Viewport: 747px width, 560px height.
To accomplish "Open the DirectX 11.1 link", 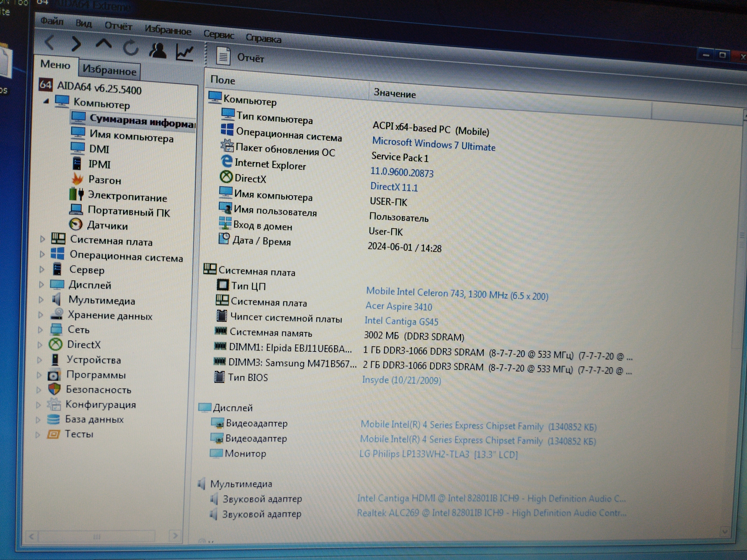I will pos(394,187).
